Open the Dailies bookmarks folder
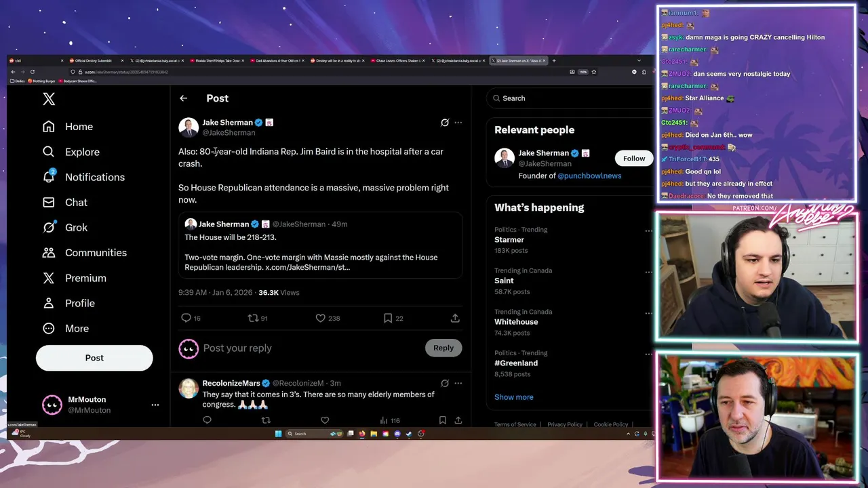 [18, 81]
